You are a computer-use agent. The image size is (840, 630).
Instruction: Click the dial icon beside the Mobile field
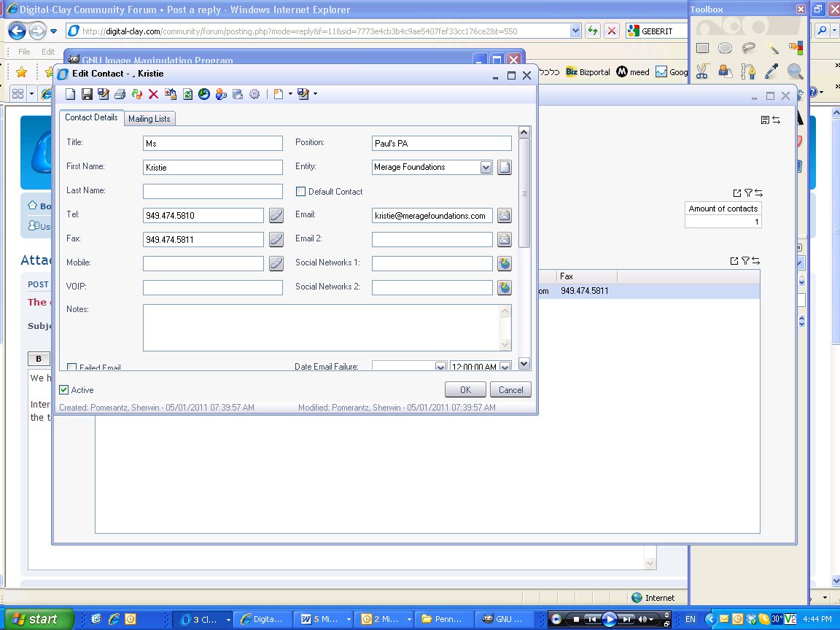tap(276, 263)
